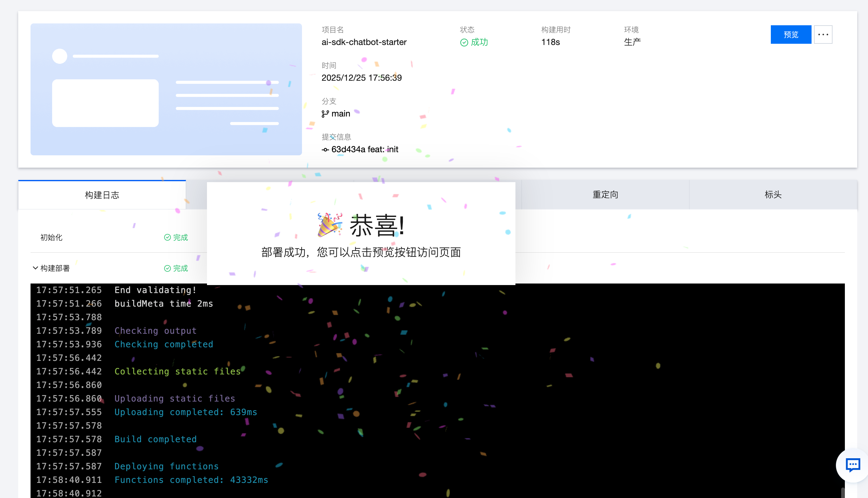Collapse the 构建部署 section chevron
Viewport: 868px width, 498px height.
pyautogui.click(x=35, y=268)
